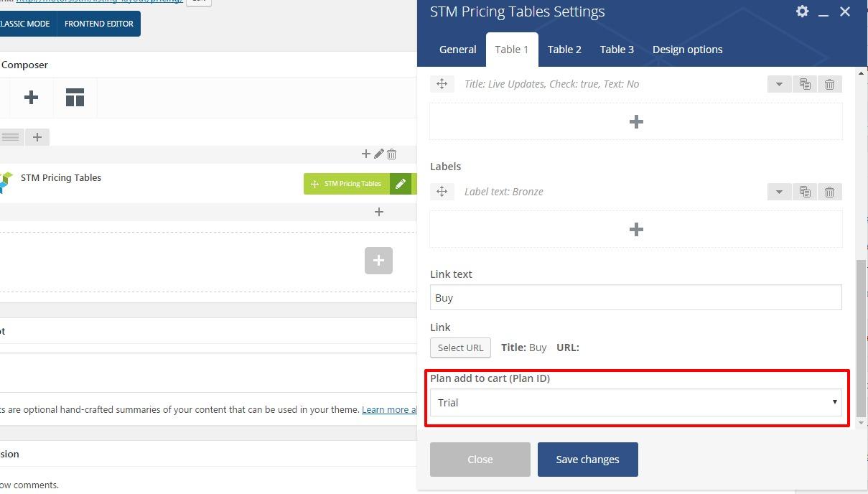The image size is (868, 494).
Task: Save changes to pricing table
Action: [587, 460]
